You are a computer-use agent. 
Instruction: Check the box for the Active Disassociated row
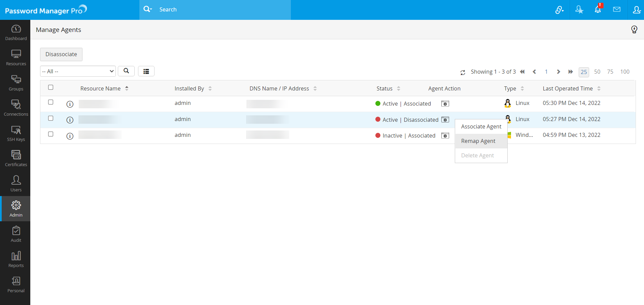[x=51, y=118]
